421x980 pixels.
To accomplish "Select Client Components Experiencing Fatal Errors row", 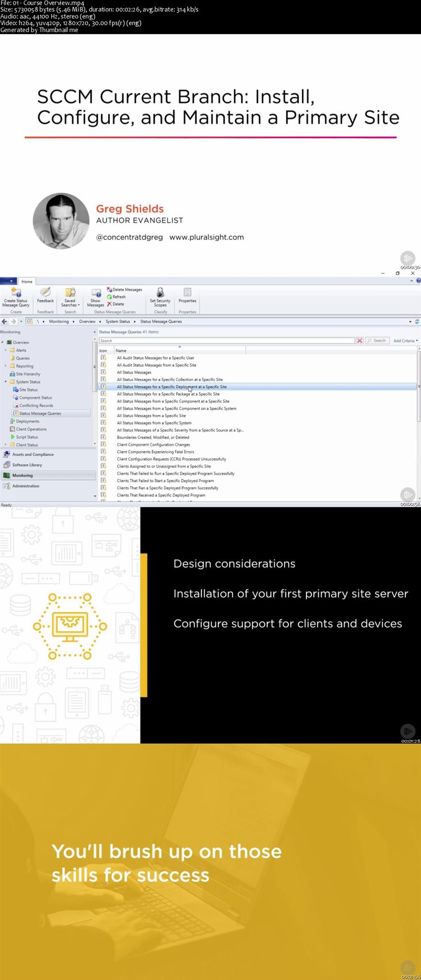I will [155, 452].
